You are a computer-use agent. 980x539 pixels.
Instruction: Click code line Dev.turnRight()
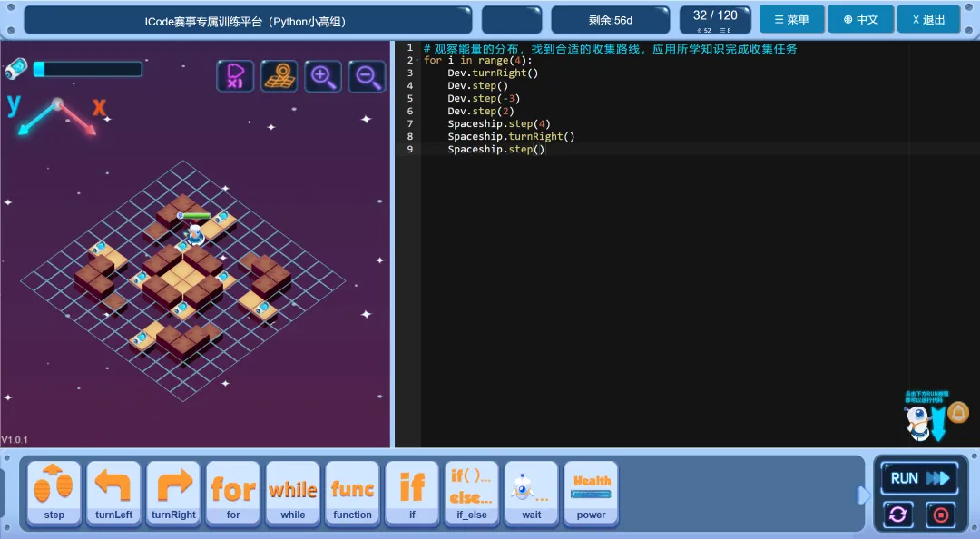tap(493, 73)
